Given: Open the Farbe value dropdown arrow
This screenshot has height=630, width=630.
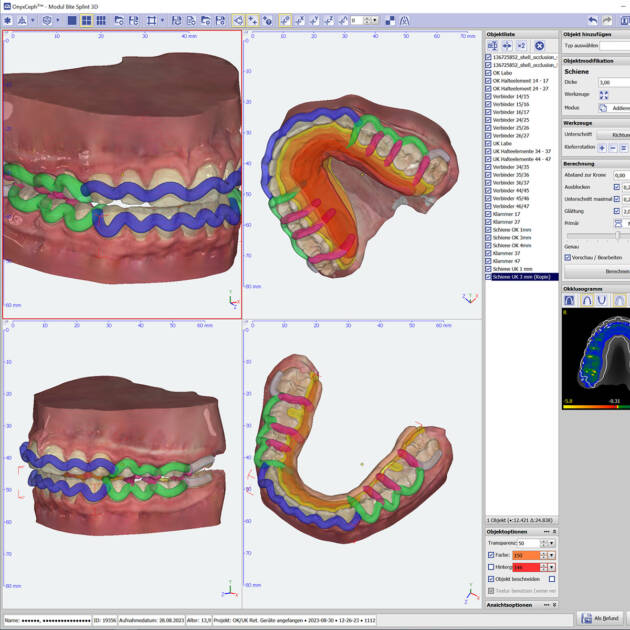Looking at the screenshot, I should [x=552, y=555].
